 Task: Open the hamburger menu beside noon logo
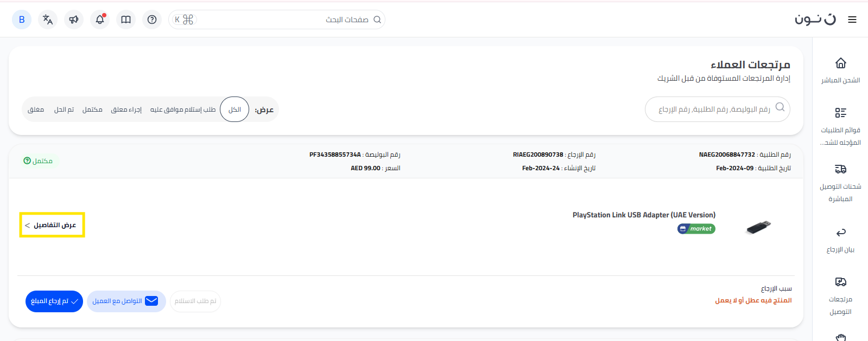(852, 20)
